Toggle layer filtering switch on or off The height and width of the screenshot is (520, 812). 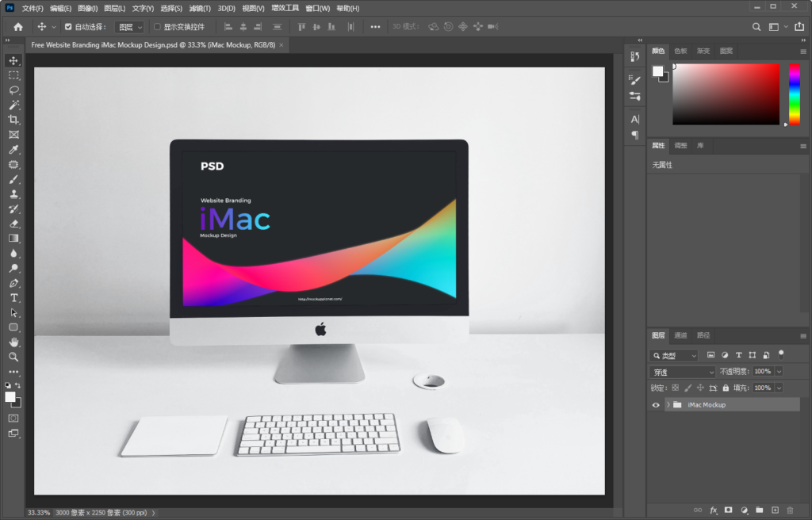click(781, 355)
